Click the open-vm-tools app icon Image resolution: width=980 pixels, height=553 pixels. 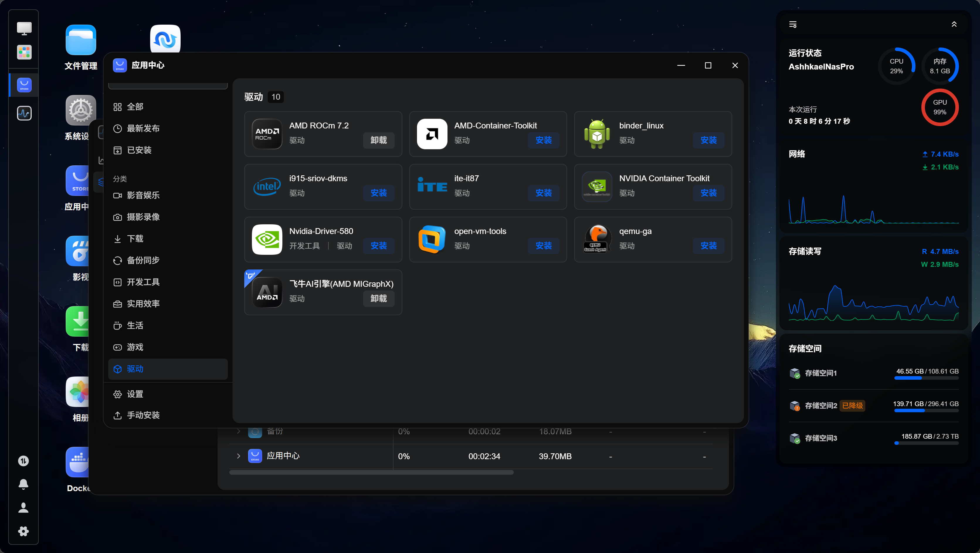[432, 240]
